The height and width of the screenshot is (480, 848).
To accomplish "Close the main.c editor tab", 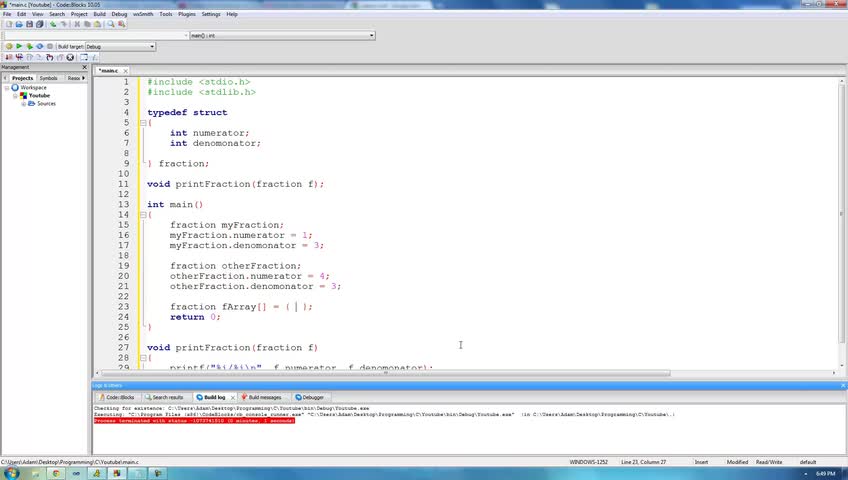I will coord(125,71).
